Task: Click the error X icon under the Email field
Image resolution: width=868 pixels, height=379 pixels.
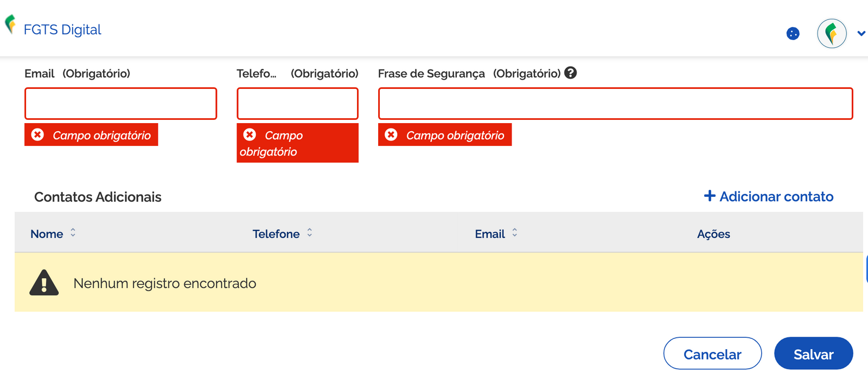Action: [x=37, y=135]
